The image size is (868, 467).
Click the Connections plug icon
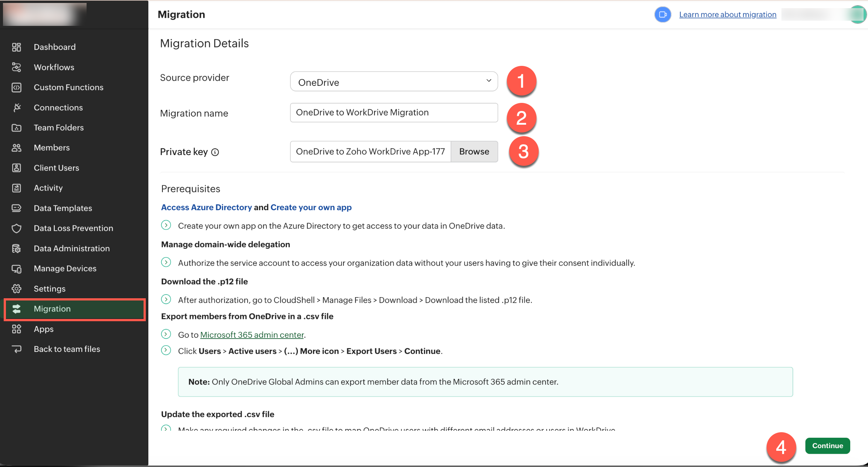(16, 108)
